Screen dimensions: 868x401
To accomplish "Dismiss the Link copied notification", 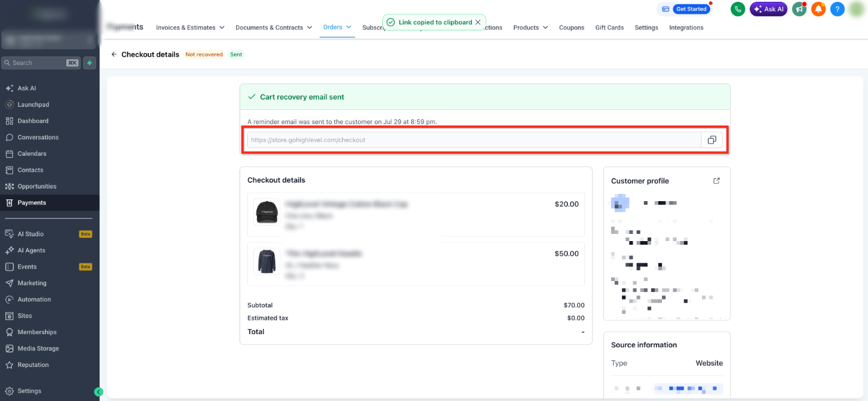I will click(478, 22).
